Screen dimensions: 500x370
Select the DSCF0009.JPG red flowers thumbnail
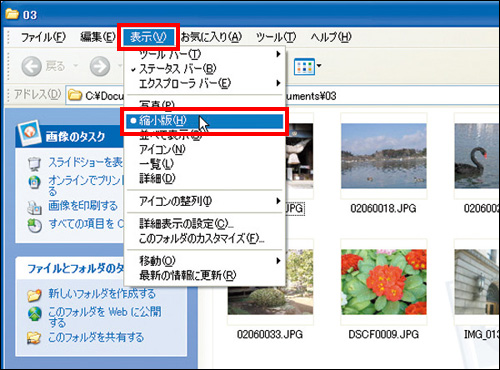point(384,282)
